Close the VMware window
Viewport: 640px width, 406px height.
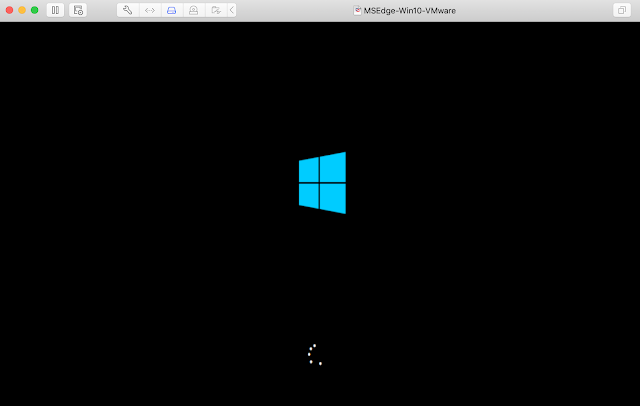(9, 10)
